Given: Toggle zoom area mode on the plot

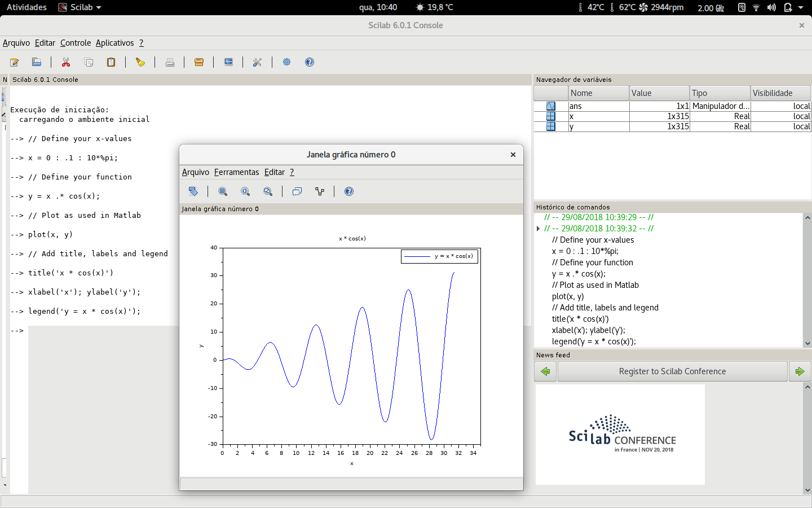Looking at the screenshot, I should (223, 191).
